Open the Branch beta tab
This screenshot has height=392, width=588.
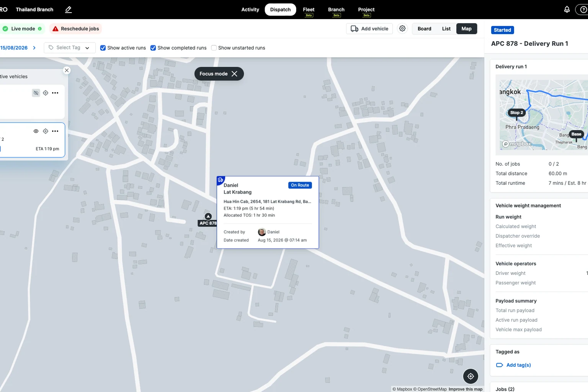(x=336, y=10)
